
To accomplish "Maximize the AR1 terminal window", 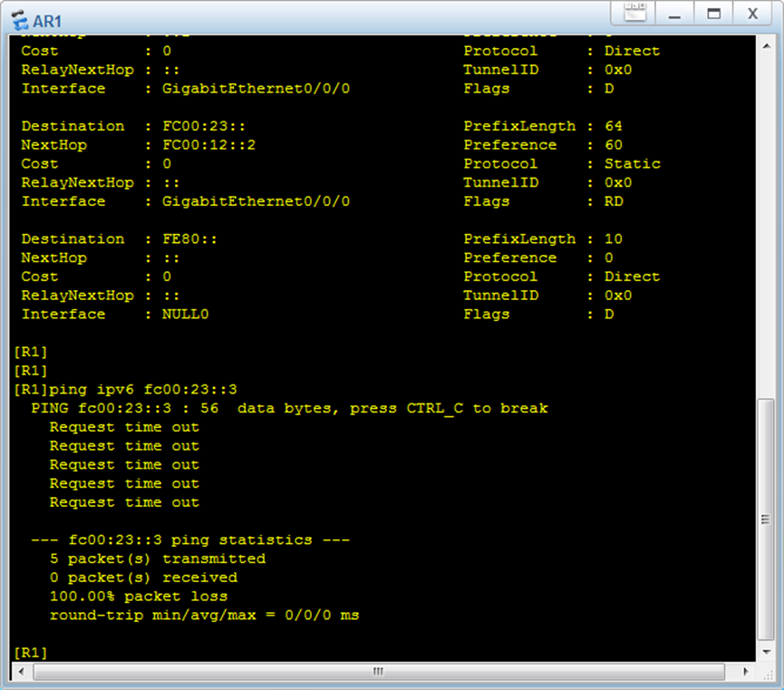I will [713, 14].
